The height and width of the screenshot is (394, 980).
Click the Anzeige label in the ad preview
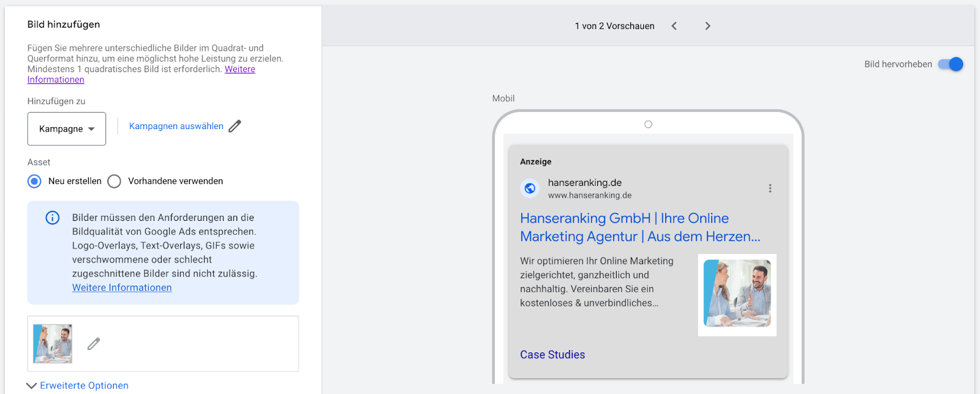coord(536,162)
